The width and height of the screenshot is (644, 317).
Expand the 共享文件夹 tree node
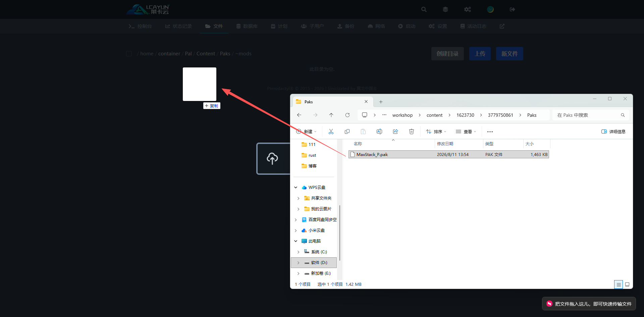pyautogui.click(x=299, y=198)
